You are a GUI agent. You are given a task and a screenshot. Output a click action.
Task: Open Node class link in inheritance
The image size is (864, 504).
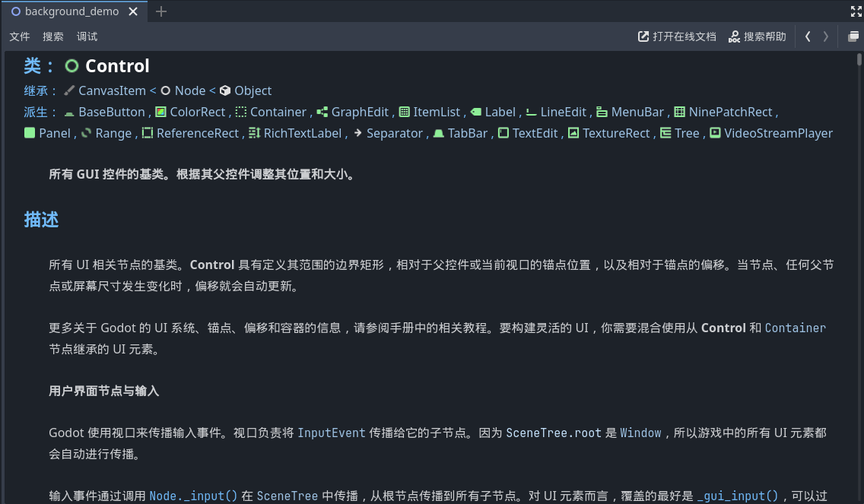190,90
